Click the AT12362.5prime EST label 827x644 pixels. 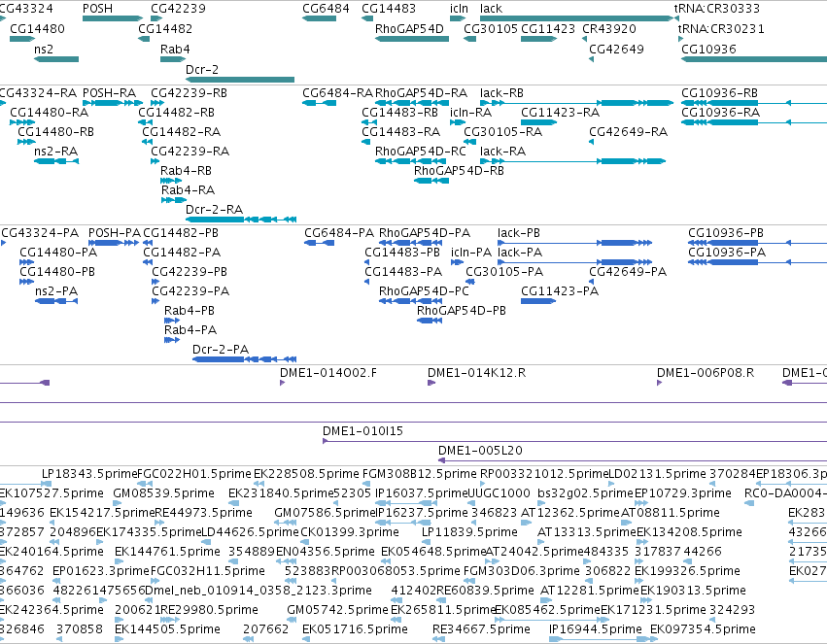pyautogui.click(x=570, y=513)
